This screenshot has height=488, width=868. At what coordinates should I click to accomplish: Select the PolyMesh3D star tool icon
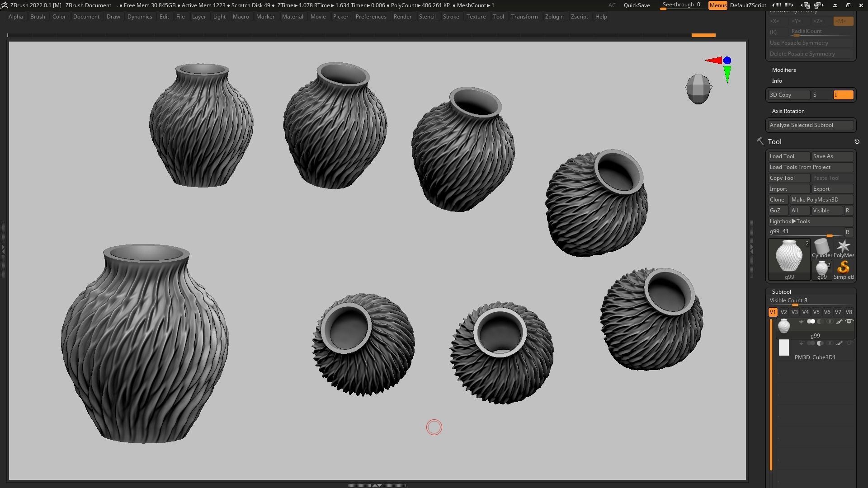coord(843,246)
